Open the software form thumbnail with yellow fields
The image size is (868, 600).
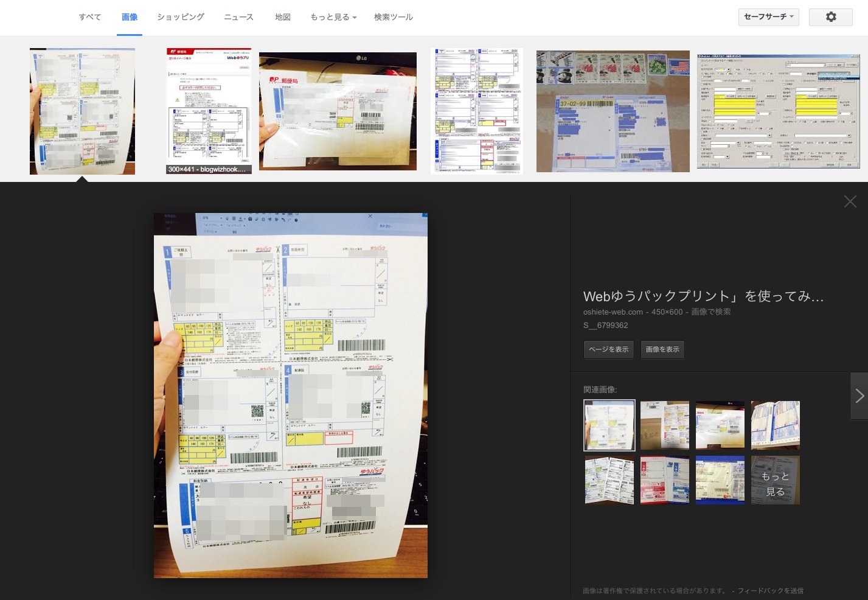[x=779, y=111]
